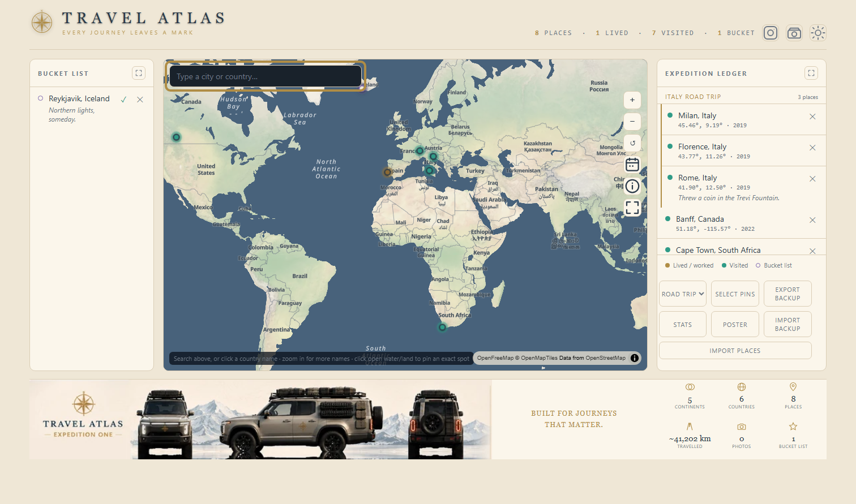The image size is (856, 504).
Task: Open the Florence, Italy ledger entry
Action: [x=743, y=150]
